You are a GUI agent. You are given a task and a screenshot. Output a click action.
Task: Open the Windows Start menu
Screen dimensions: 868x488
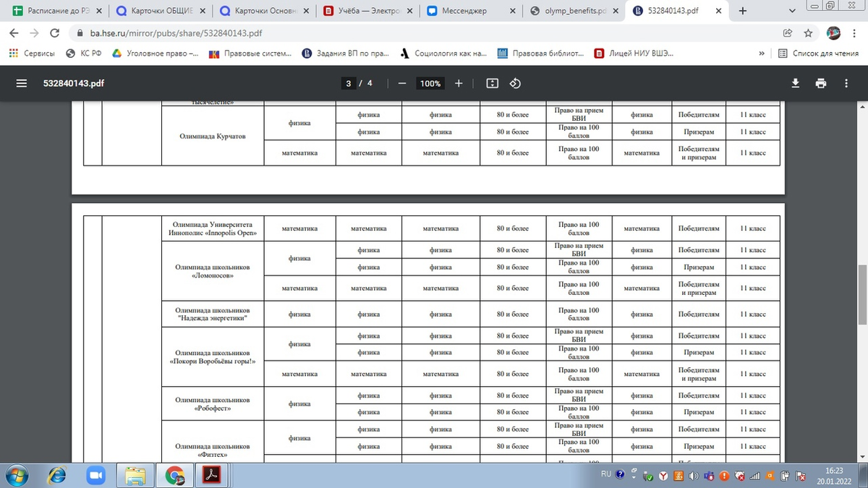coord(16,476)
